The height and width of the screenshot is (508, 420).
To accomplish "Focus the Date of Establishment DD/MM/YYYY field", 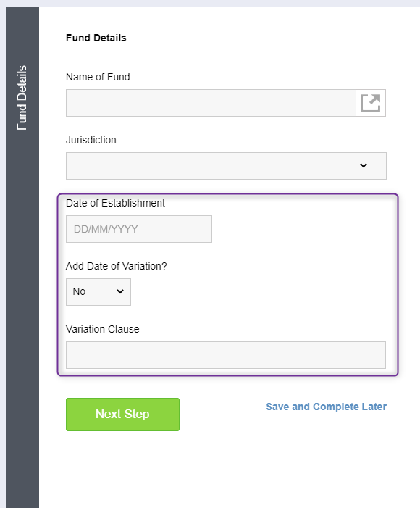I will coord(139,229).
